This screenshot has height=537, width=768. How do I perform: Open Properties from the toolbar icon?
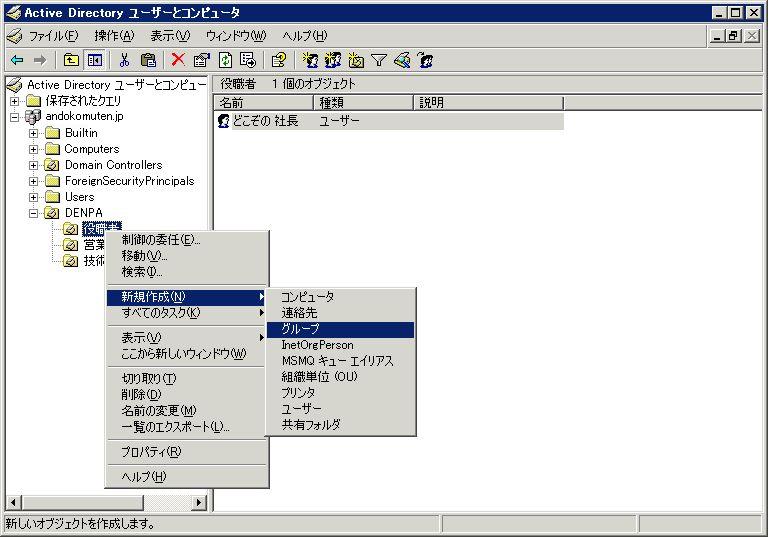pos(202,60)
